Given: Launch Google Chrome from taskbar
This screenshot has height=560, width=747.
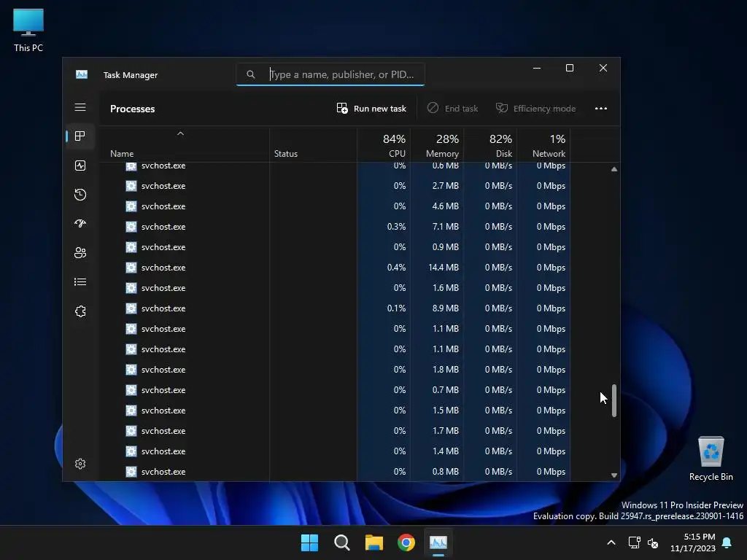Looking at the screenshot, I should point(406,542).
